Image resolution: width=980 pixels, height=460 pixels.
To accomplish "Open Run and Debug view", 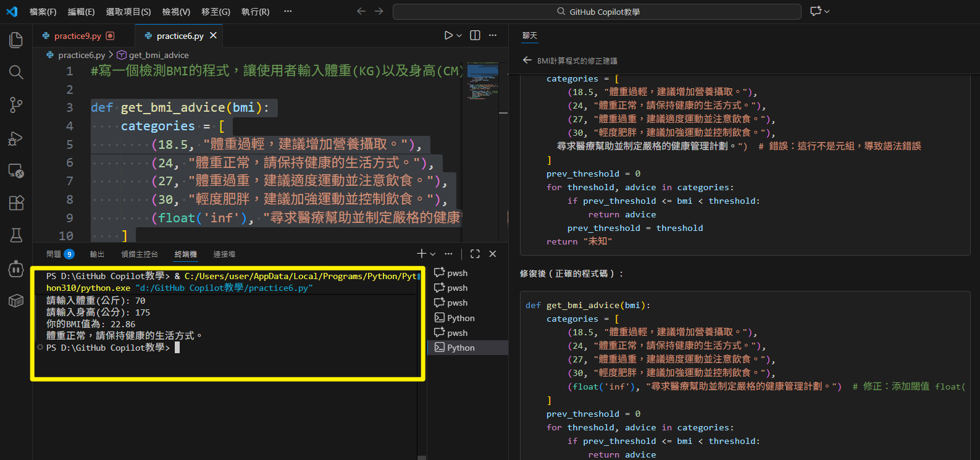I will click(x=16, y=138).
